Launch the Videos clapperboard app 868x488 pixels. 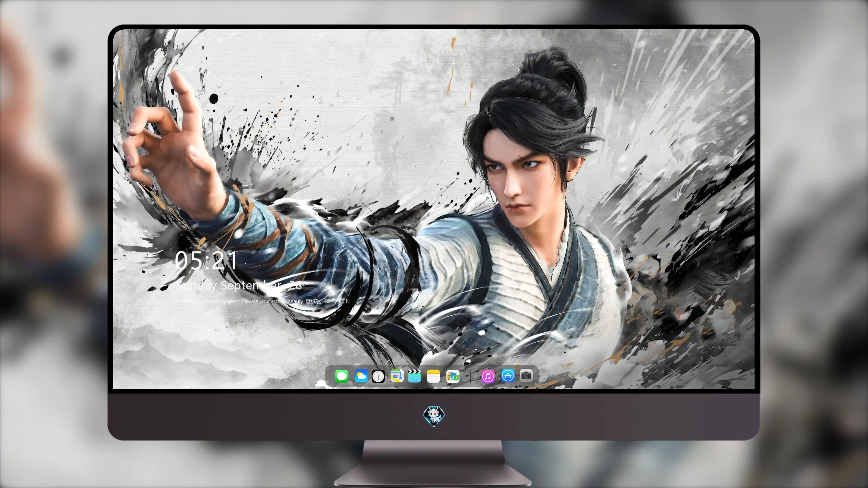point(415,376)
